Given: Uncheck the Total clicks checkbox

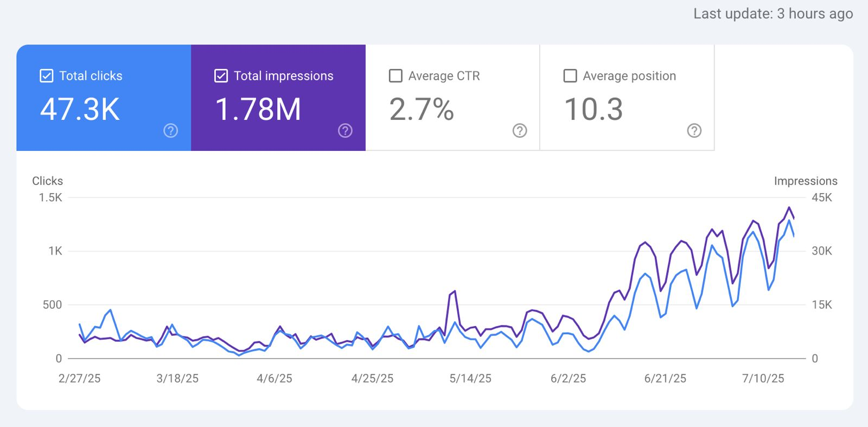Looking at the screenshot, I should tap(47, 76).
